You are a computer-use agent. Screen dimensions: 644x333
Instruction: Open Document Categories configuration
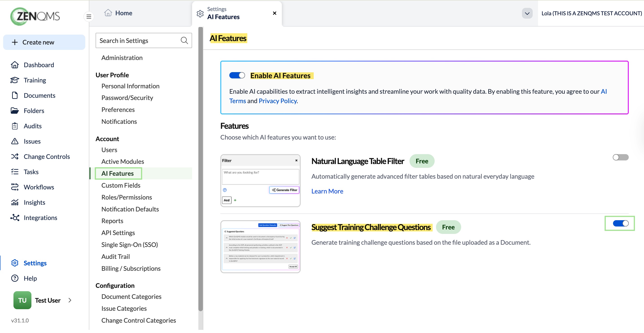point(131,297)
